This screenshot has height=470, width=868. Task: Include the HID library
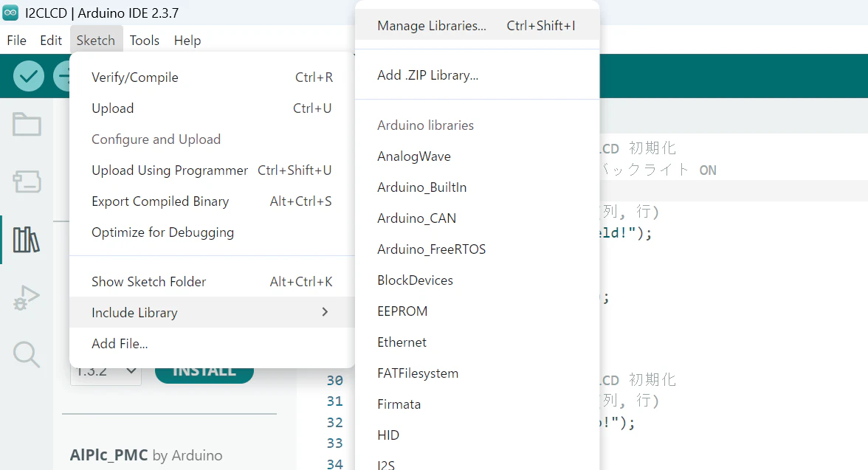pos(477,435)
